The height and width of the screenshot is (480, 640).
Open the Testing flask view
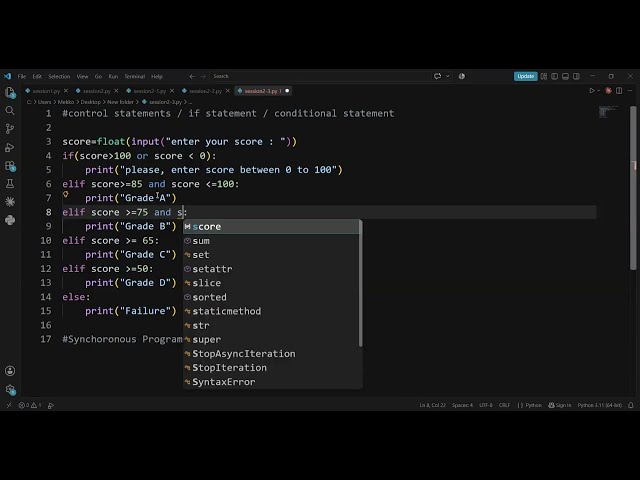pyautogui.click(x=10, y=184)
